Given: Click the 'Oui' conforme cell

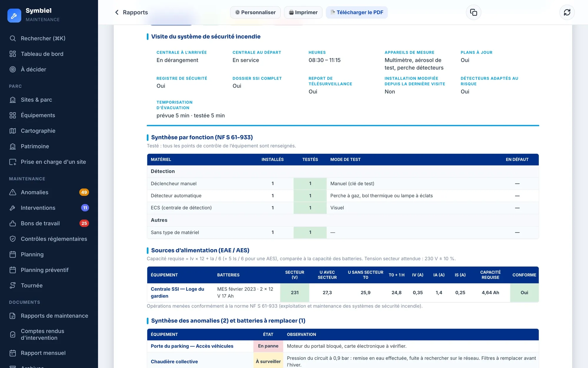Looking at the screenshot, I should [x=524, y=293].
